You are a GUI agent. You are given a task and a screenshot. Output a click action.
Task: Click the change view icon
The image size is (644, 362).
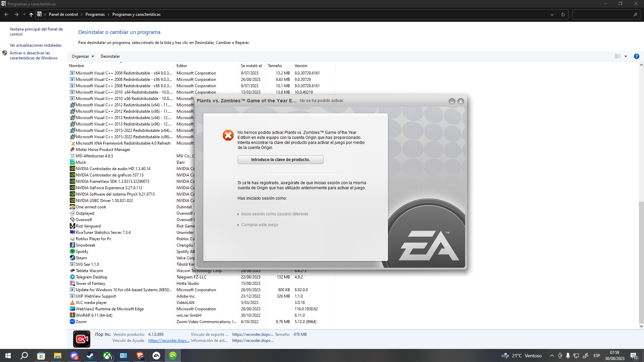pyautogui.click(x=618, y=56)
